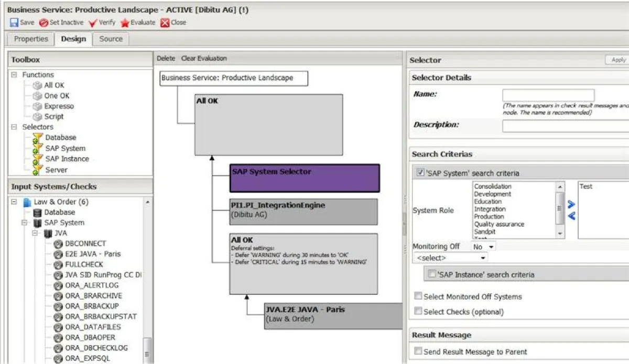The height and width of the screenshot is (364, 629).
Task: Click inside the Name input field
Action: [x=547, y=95]
